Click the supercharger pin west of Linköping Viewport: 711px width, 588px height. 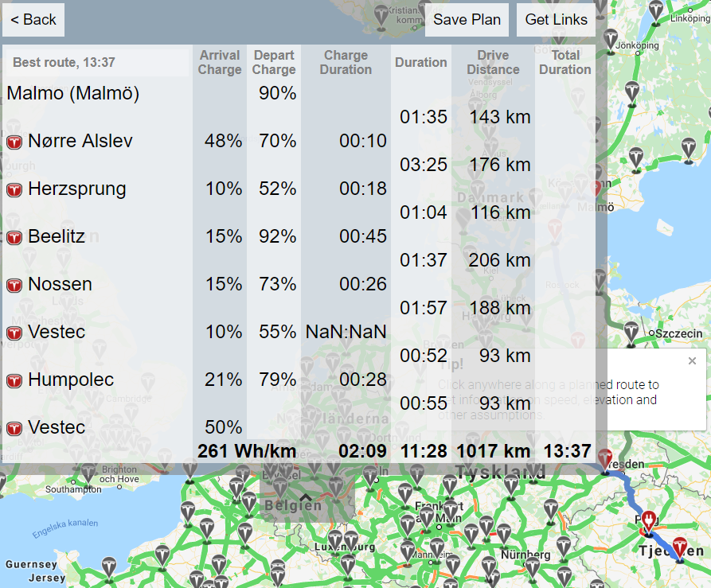coord(656,12)
